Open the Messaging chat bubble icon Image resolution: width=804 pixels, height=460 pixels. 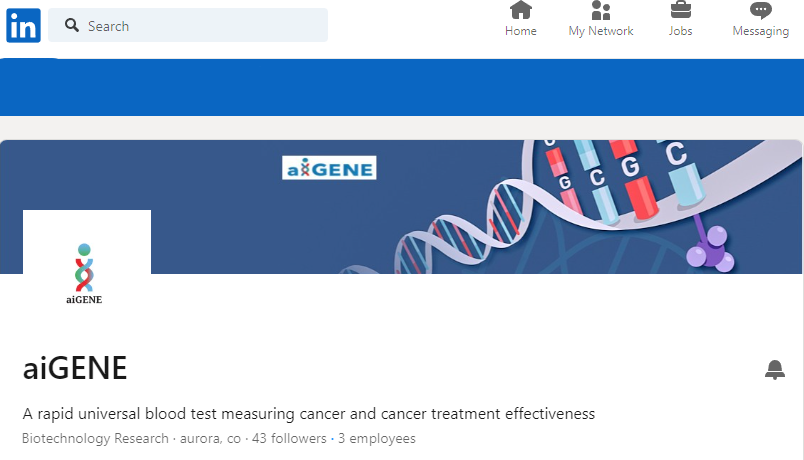[760, 11]
